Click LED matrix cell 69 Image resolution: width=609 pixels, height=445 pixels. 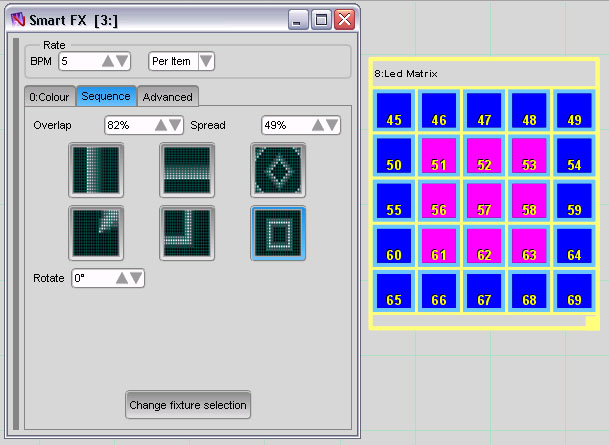point(575,290)
